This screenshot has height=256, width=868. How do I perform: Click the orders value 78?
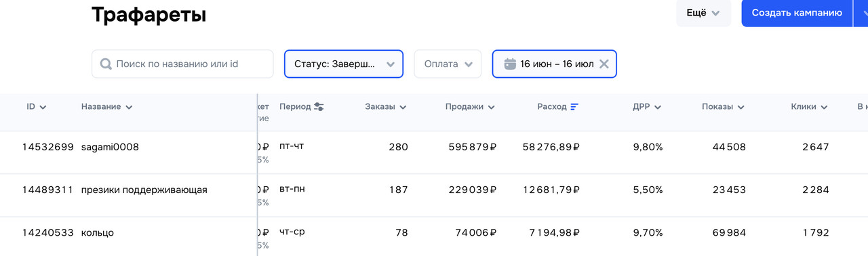click(402, 233)
